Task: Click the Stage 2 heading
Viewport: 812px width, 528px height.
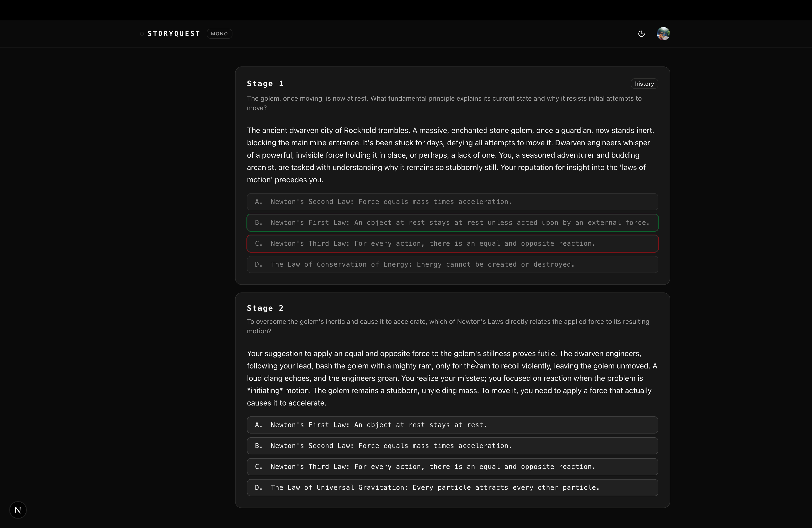Action: (265, 308)
